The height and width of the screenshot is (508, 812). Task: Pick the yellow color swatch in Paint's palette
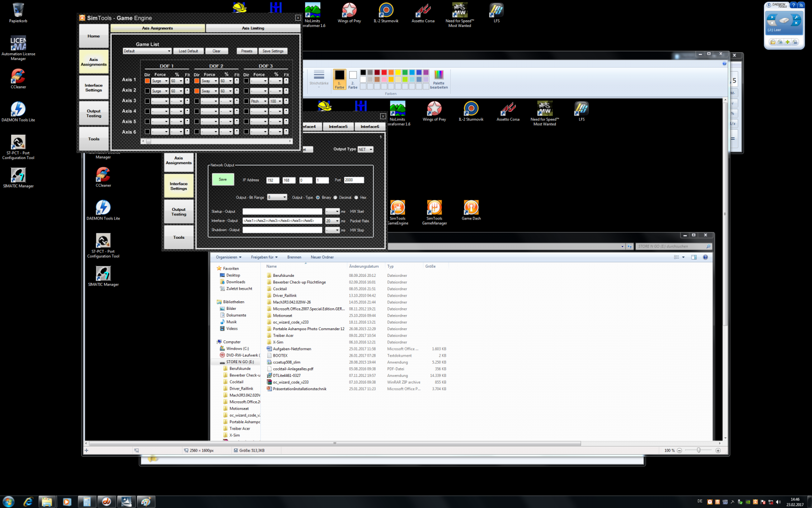[x=398, y=73]
